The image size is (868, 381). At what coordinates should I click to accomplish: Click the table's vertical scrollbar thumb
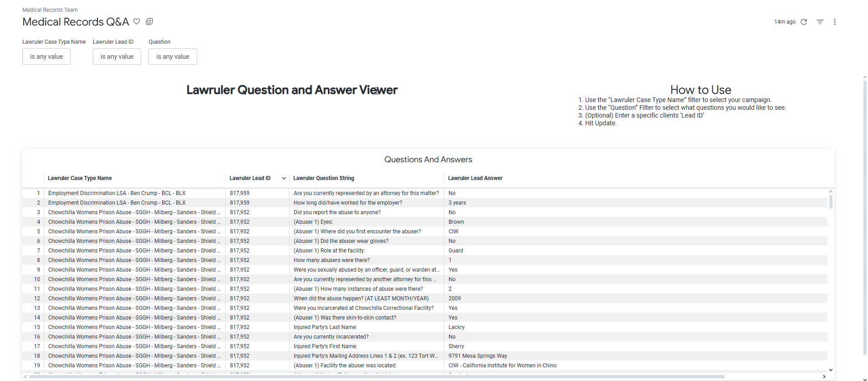point(831,201)
